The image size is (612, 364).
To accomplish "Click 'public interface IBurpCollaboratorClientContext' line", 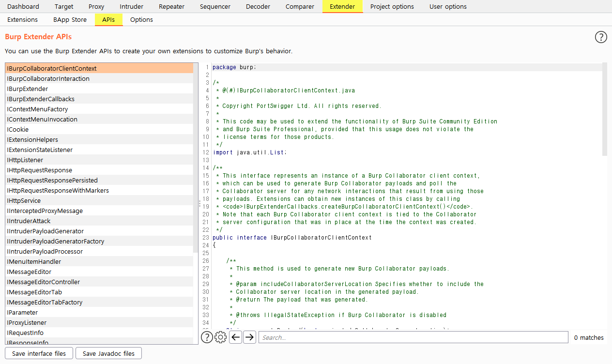I will coord(292,238).
